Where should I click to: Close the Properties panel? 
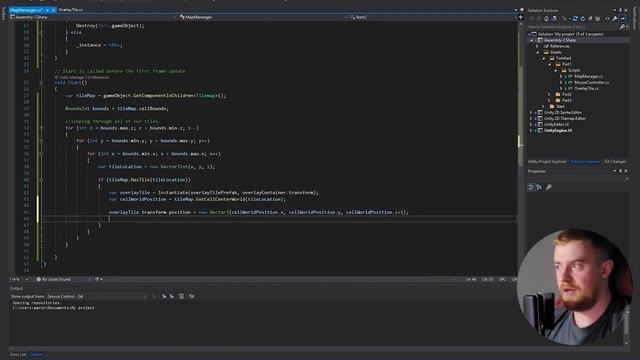[x=626, y=171]
